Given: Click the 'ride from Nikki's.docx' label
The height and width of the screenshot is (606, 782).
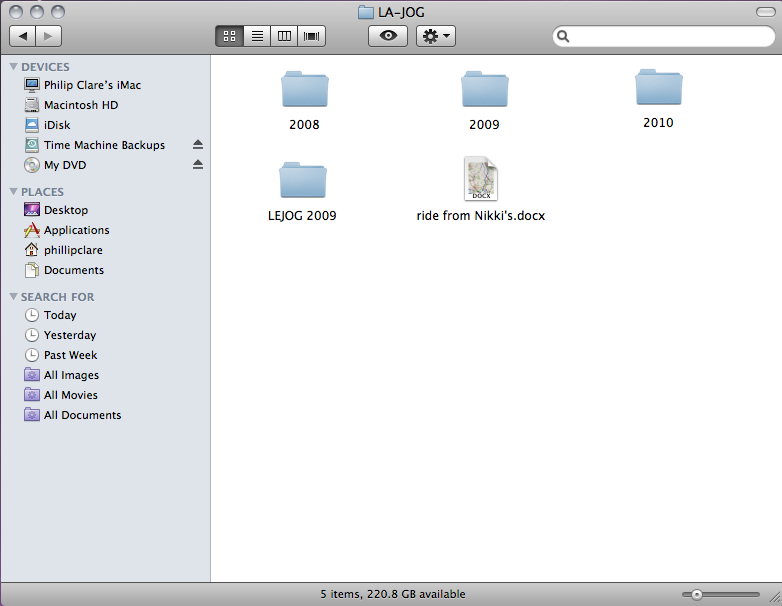Looking at the screenshot, I should click(481, 216).
